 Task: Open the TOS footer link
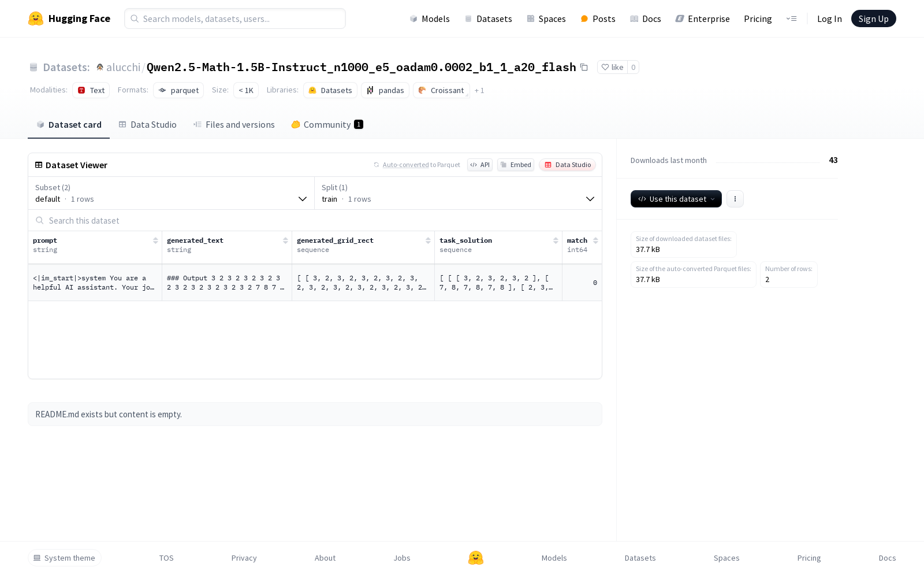point(166,558)
